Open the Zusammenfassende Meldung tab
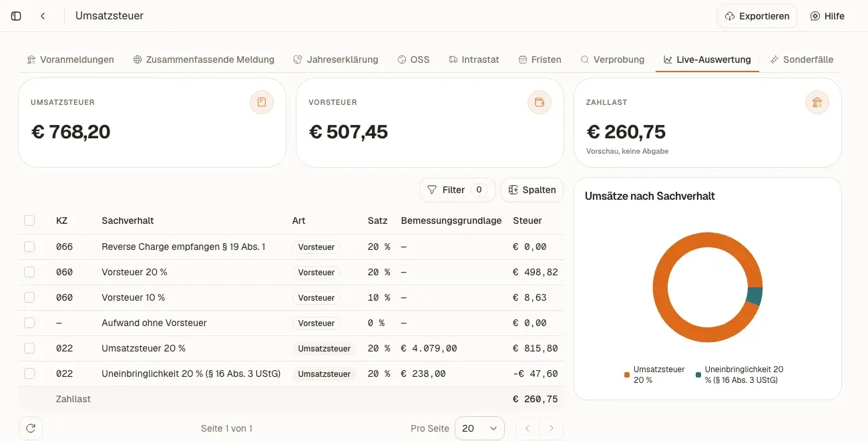This screenshot has height=441, width=868. [204, 59]
